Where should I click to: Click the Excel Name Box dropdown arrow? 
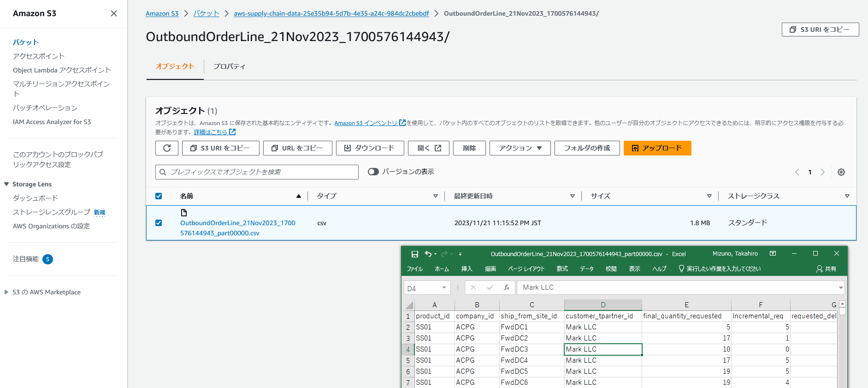(444, 288)
